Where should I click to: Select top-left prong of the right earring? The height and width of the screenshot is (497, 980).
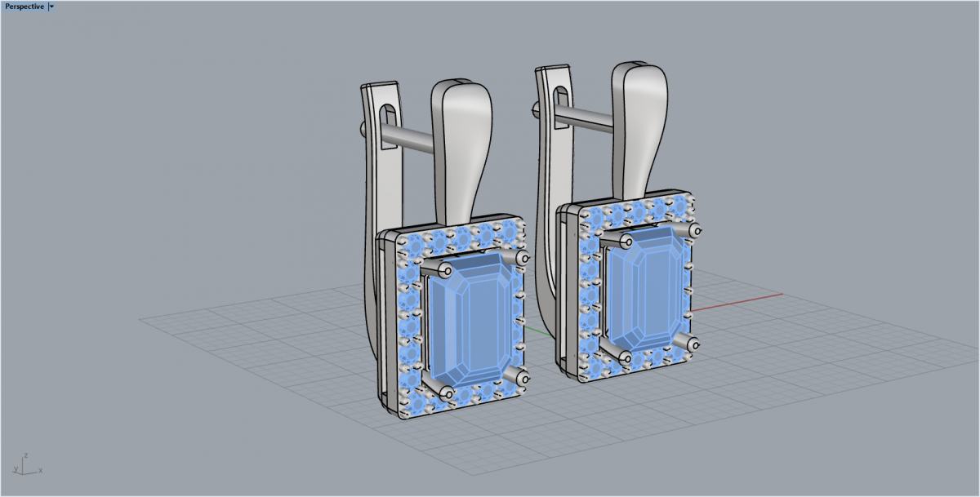point(626,241)
